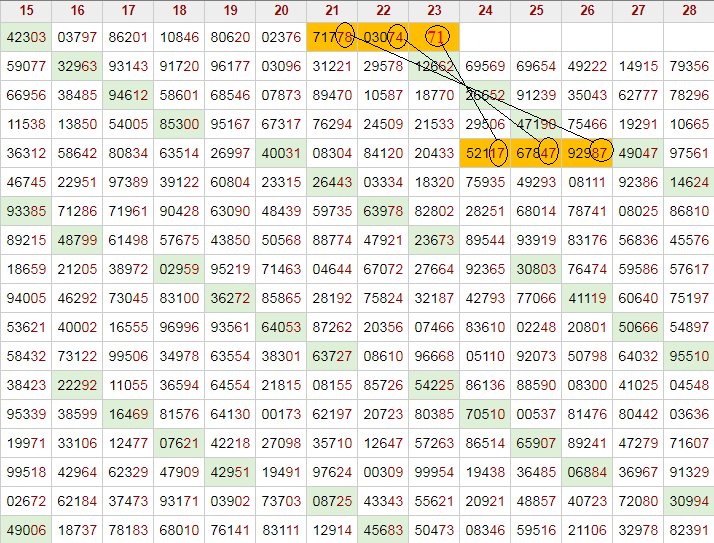
Task: Click the green cell 70510
Action: click(485, 414)
